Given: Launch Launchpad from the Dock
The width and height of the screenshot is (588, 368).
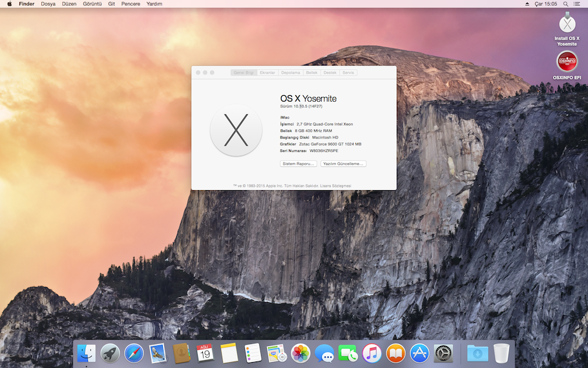Looking at the screenshot, I should click(110, 353).
